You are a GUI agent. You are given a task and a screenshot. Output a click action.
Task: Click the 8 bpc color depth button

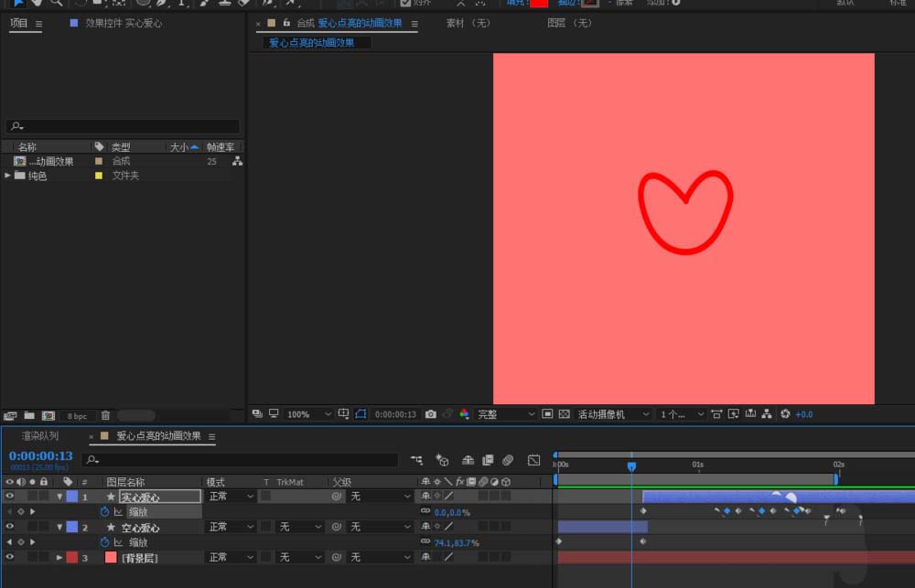tap(77, 416)
